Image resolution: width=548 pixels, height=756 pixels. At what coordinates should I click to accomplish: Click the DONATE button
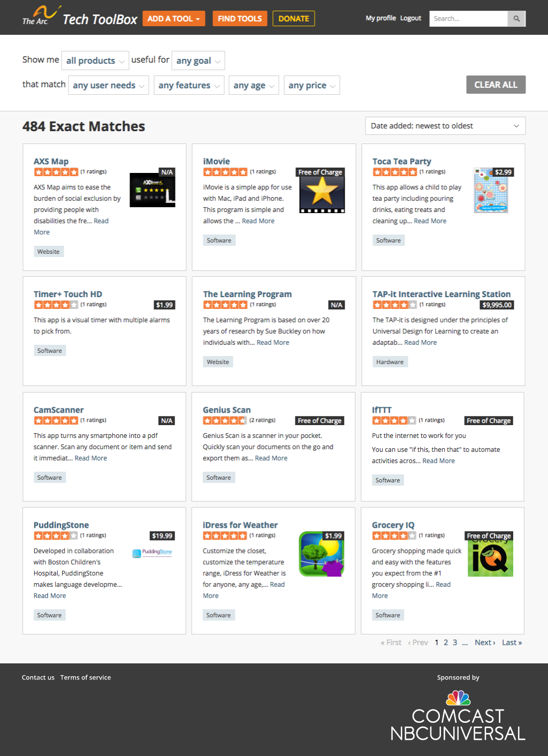pyautogui.click(x=294, y=19)
